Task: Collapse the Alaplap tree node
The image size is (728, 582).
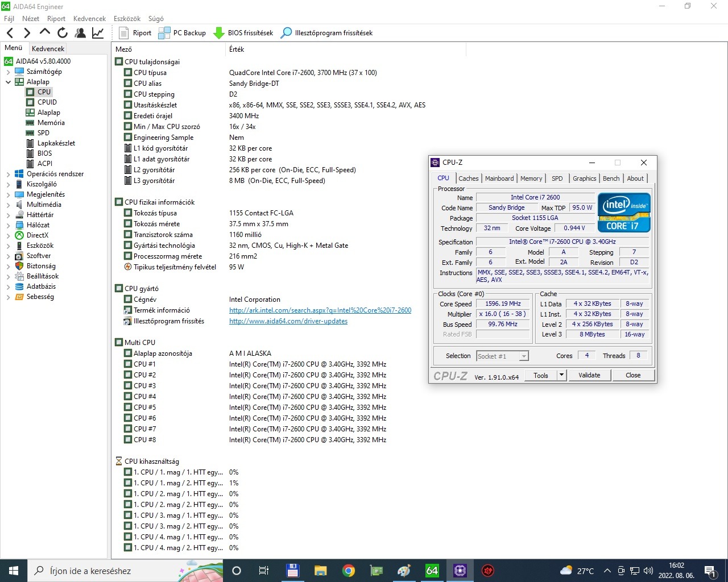Action: coord(9,82)
